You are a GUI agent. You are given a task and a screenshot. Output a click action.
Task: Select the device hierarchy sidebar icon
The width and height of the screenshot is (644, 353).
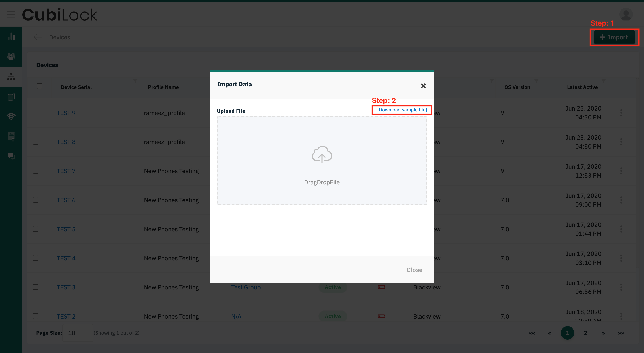11,77
